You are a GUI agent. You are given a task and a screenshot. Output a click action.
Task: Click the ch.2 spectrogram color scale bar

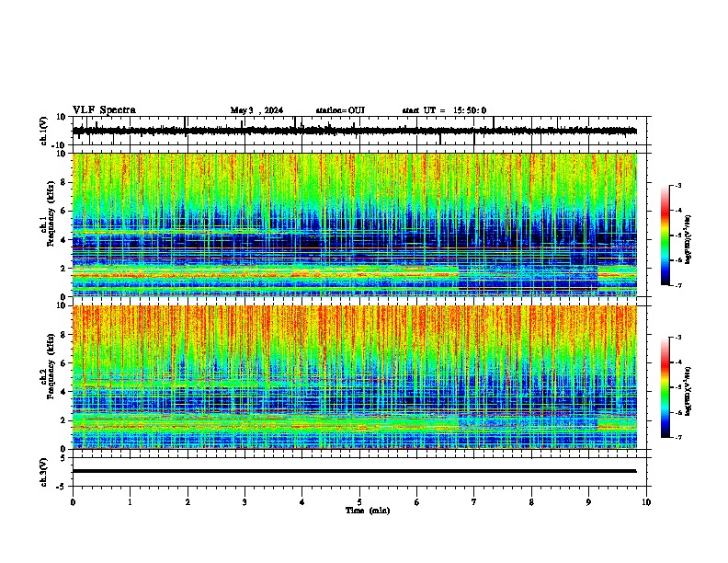point(665,387)
